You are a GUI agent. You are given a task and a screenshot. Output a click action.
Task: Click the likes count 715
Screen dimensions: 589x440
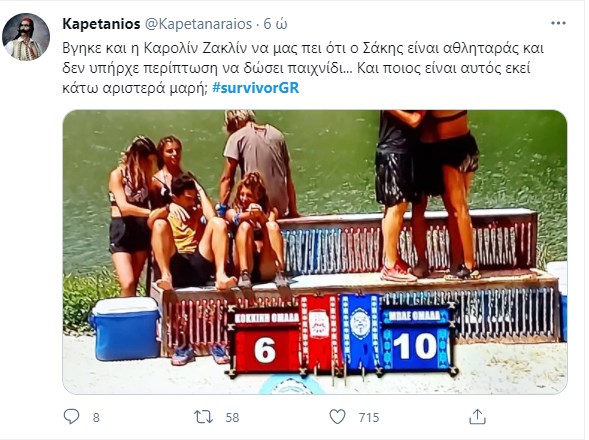[x=369, y=417]
